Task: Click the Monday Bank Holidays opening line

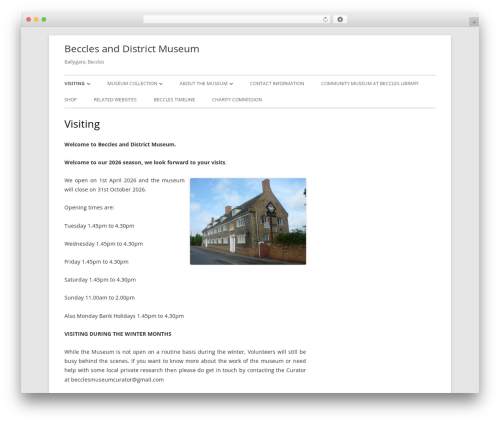Action: coord(124,316)
